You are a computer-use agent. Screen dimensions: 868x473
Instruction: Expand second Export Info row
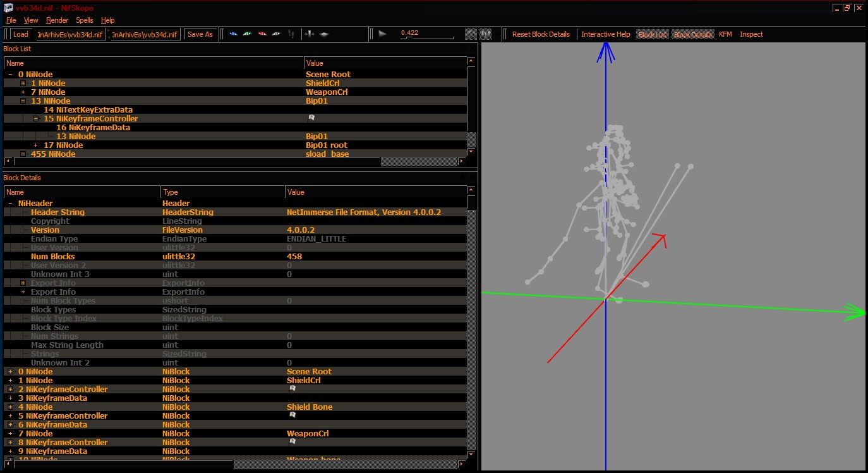pyautogui.click(x=23, y=292)
